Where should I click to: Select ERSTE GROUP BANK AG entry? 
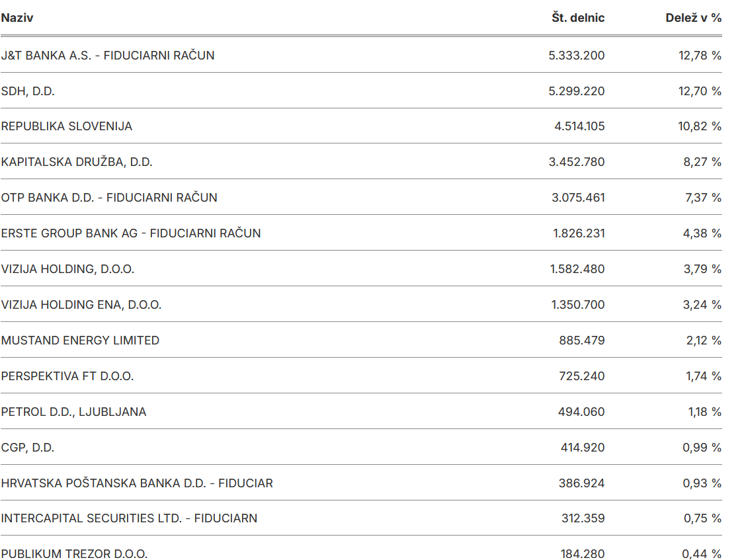131,233
